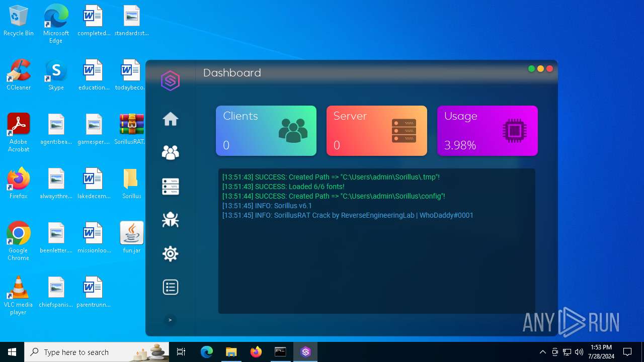Select the parentrunn... Word document icon
This screenshot has width=644, height=362.
(x=94, y=292)
